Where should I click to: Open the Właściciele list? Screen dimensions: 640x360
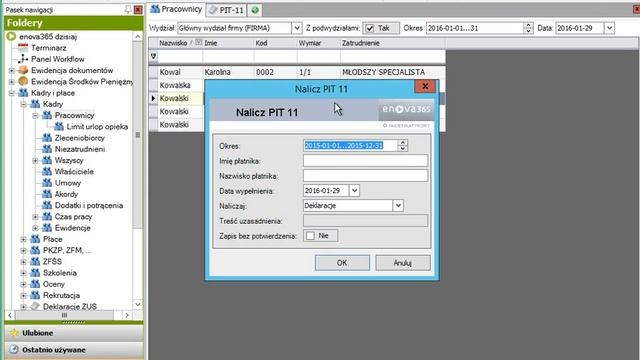point(74,171)
